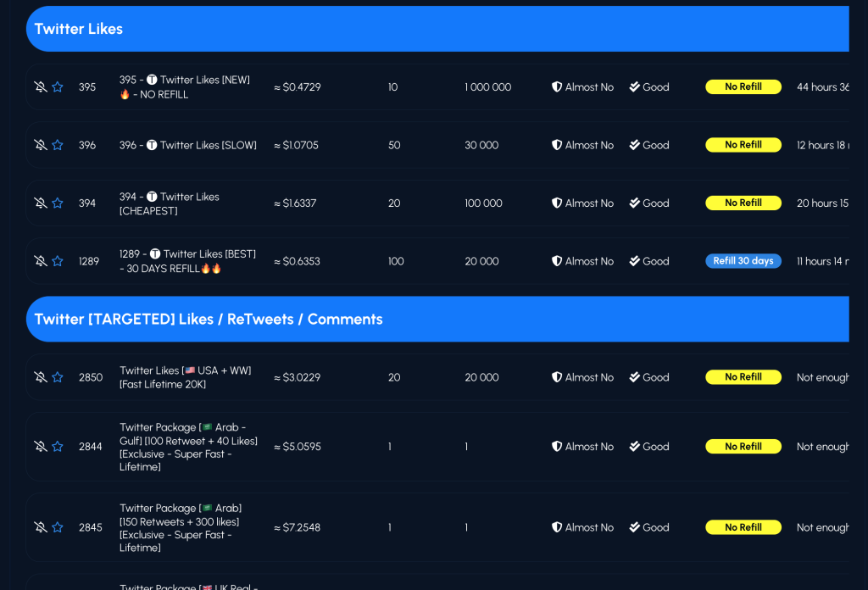The width and height of the screenshot is (868, 590).
Task: Star service 395 as favorite
Action: tap(58, 87)
